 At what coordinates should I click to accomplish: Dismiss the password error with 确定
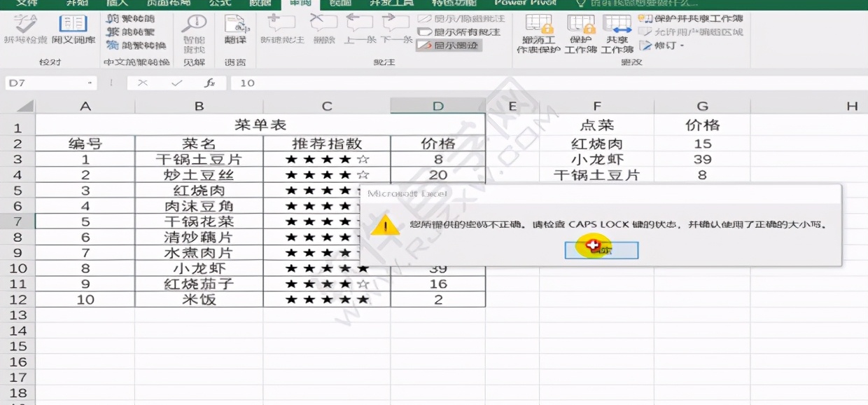[601, 249]
